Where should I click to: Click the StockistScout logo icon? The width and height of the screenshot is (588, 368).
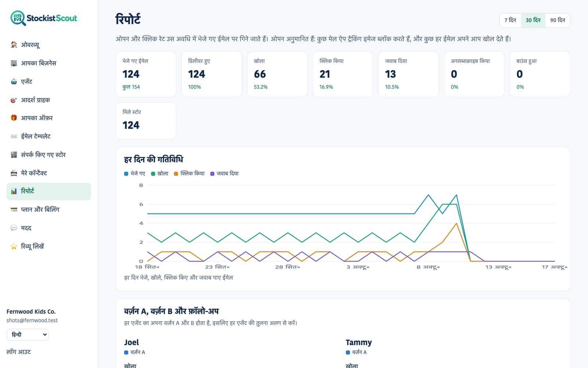click(x=18, y=18)
